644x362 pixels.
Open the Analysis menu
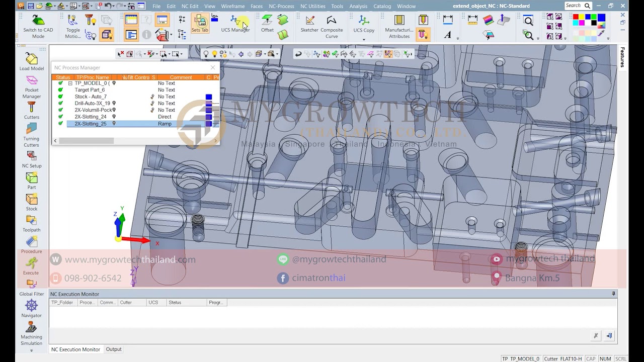pyautogui.click(x=358, y=6)
